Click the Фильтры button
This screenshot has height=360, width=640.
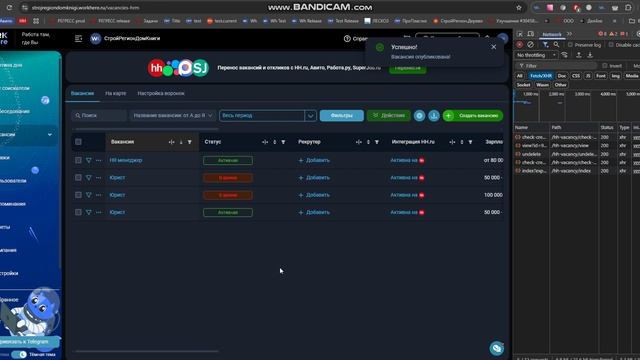(342, 116)
